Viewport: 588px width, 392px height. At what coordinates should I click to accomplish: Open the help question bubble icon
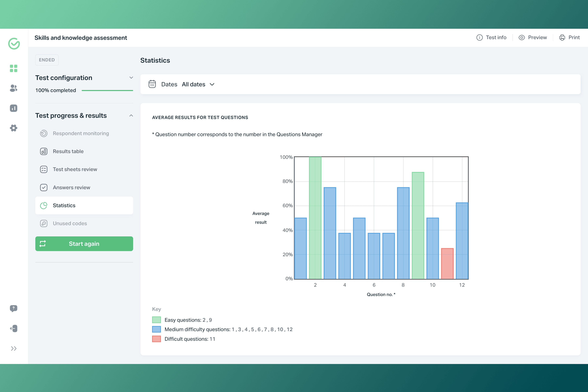pos(14,308)
